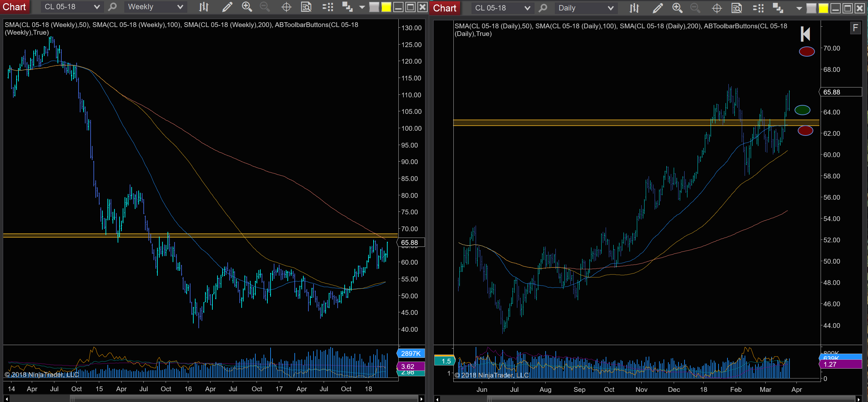
Task: Open bar style options on the Daily chart
Action: 634,8
